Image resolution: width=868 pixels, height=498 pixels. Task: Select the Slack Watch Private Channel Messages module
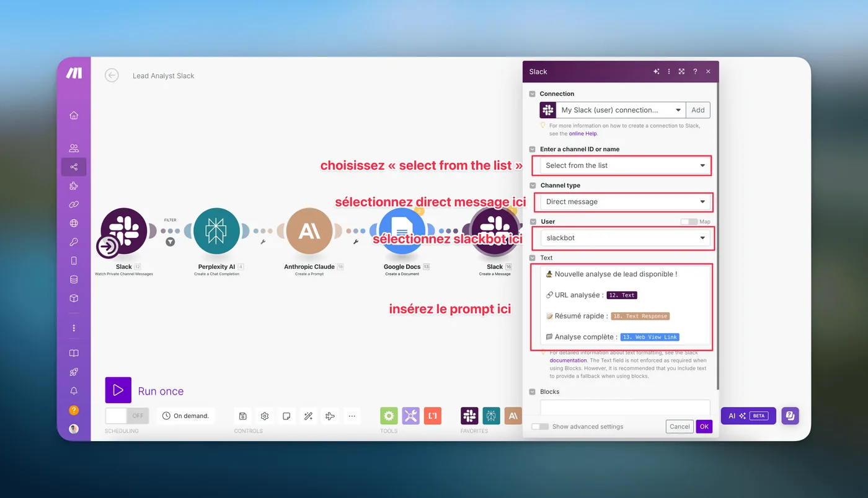124,232
